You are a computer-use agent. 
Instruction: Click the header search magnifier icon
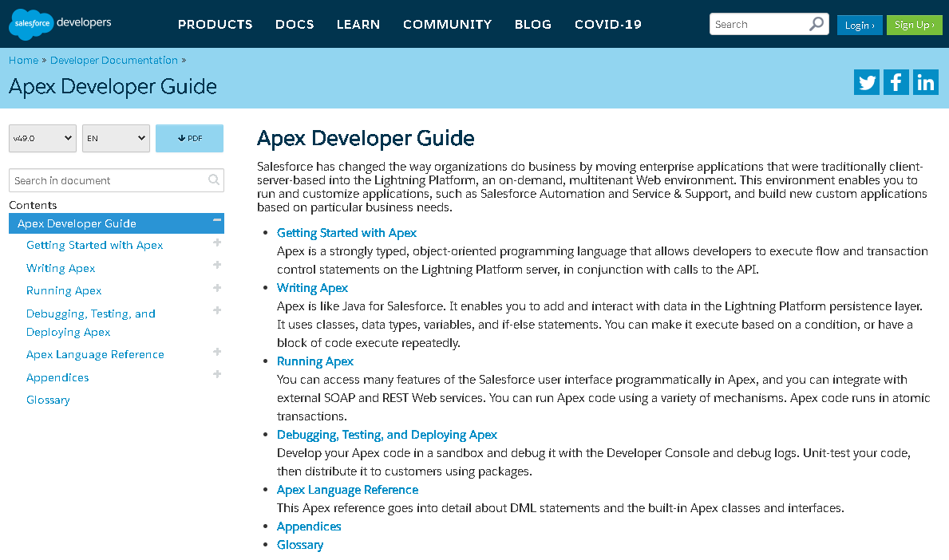pyautogui.click(x=816, y=24)
